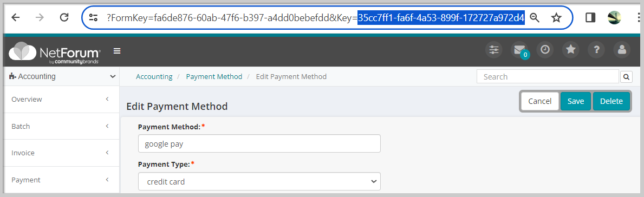
Task: Click the zoom magnifier icon in address bar
Action: coord(535,18)
